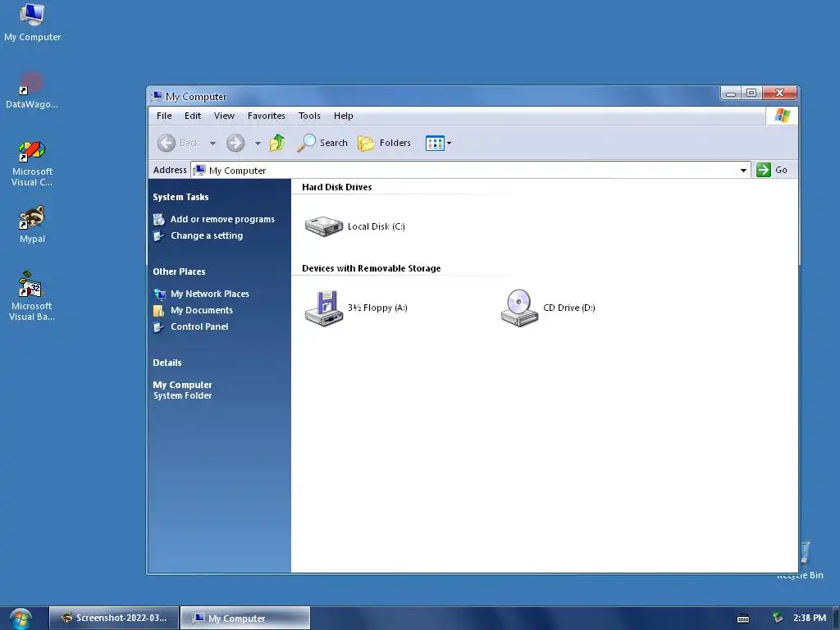Viewport: 840px width, 630px height.
Task: Click the My Network Places sidebar icon
Action: pyautogui.click(x=159, y=294)
